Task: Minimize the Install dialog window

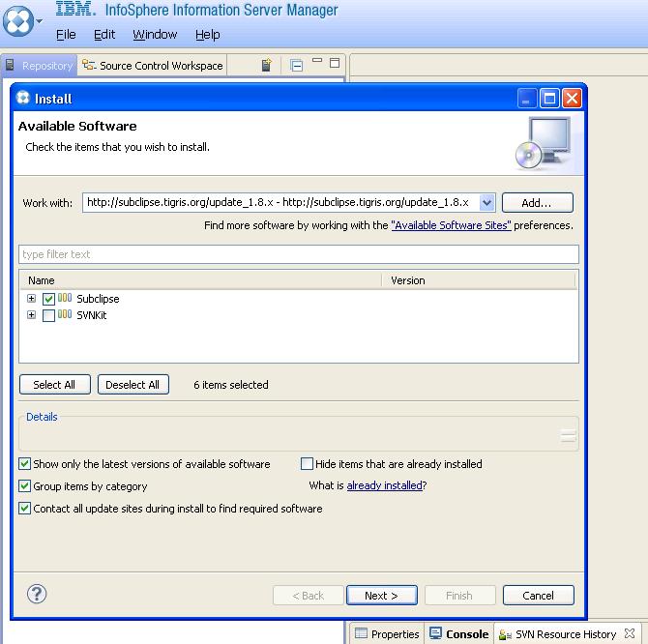Action: [x=527, y=99]
